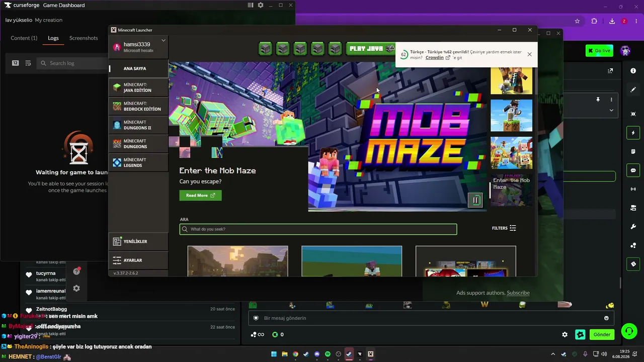Select the first furnace icon in launcher toolbar
The width and height of the screenshot is (644, 362).
point(265,49)
